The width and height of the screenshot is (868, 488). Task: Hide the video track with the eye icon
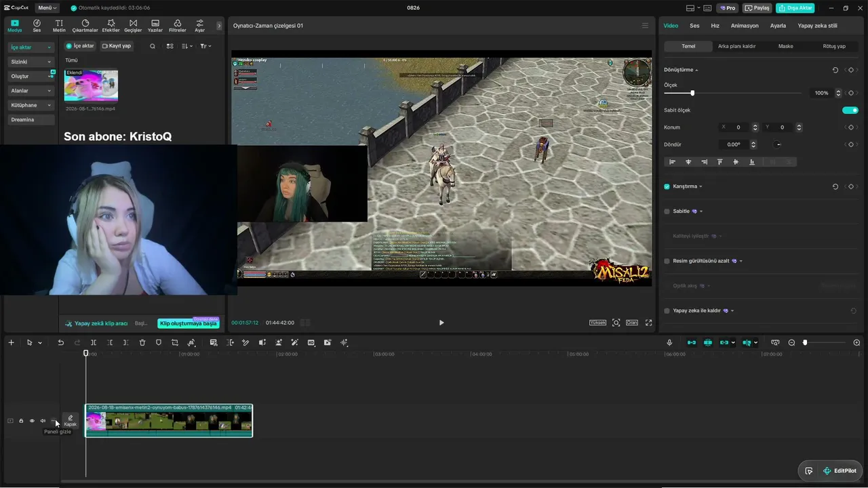32,421
